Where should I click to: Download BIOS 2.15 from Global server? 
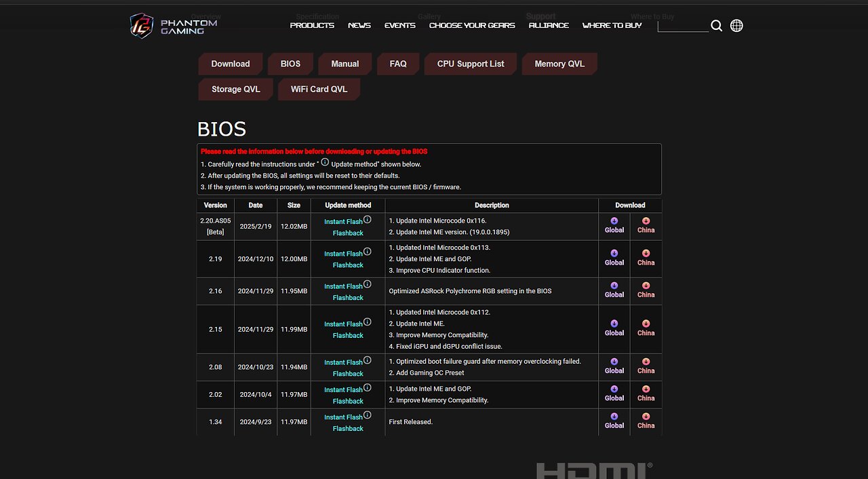click(x=614, y=328)
